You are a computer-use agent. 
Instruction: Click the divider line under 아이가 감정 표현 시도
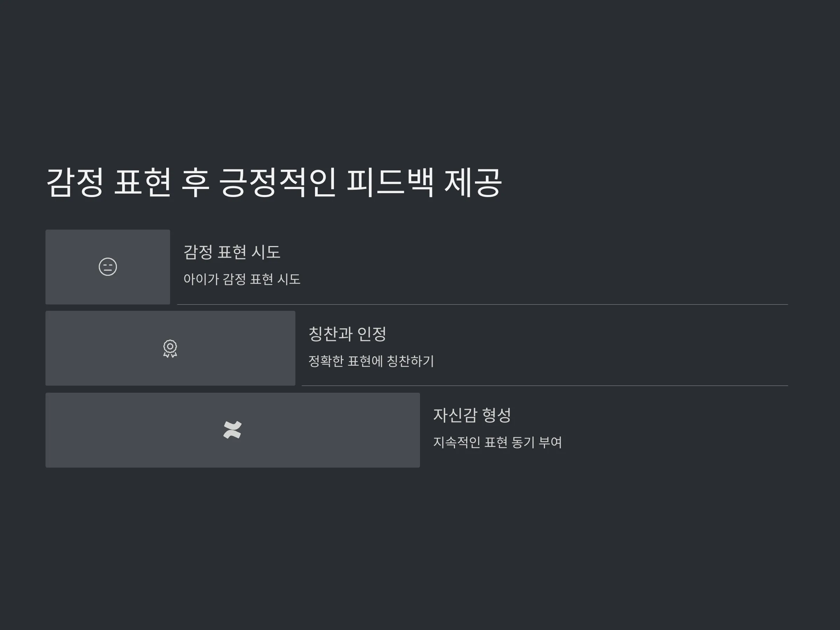point(483,304)
